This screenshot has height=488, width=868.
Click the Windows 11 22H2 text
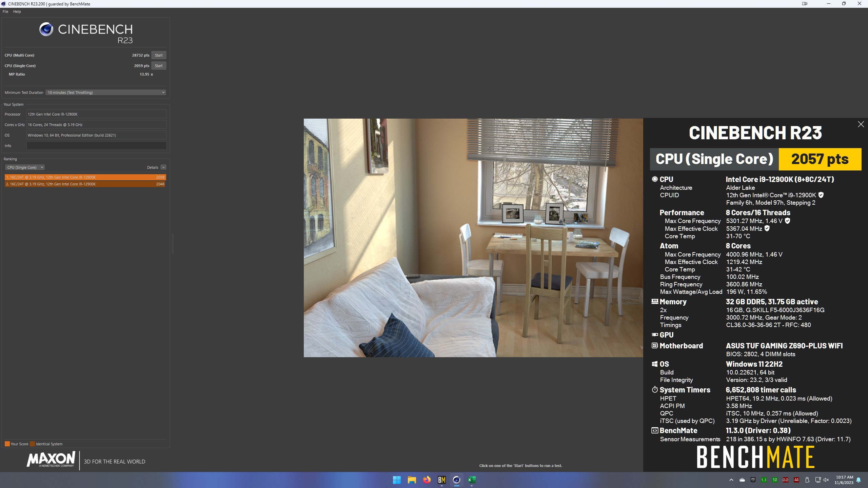(754, 364)
